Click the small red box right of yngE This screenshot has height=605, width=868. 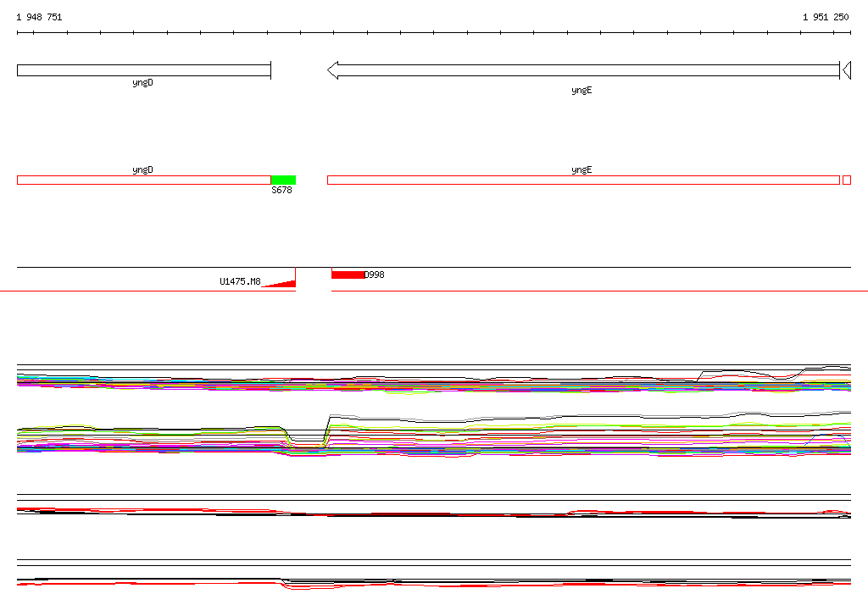coord(847,180)
